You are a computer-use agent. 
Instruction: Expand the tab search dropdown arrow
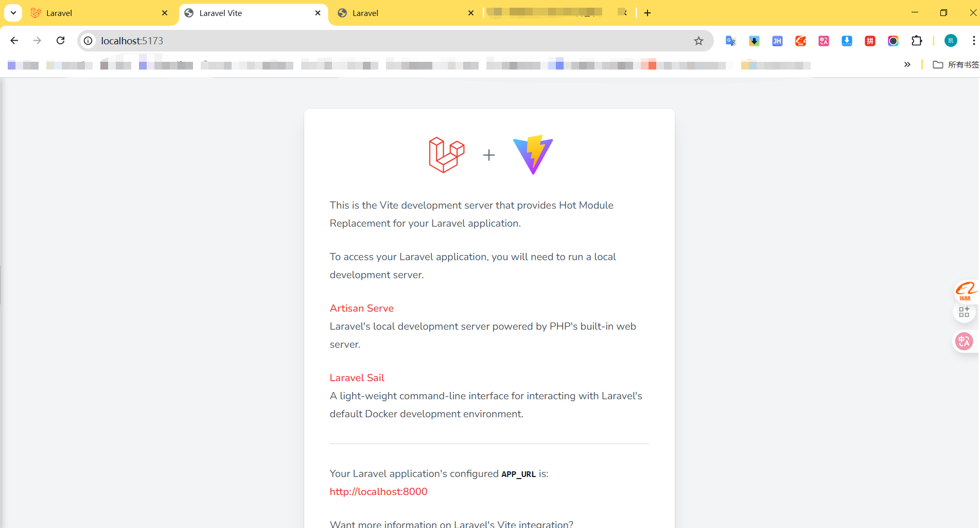click(13, 13)
